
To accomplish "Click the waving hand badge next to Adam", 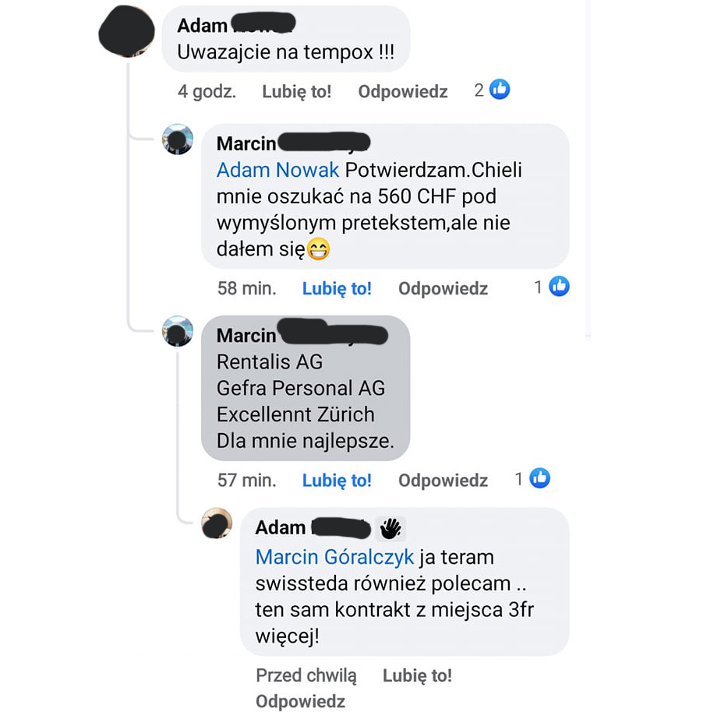I will click(x=391, y=528).
